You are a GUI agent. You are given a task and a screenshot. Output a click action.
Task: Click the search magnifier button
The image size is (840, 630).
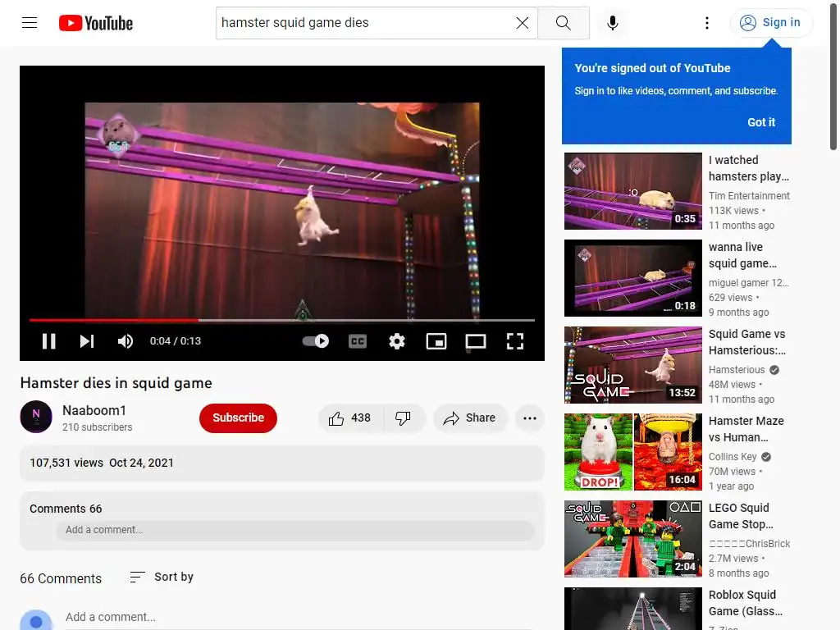[x=563, y=22]
